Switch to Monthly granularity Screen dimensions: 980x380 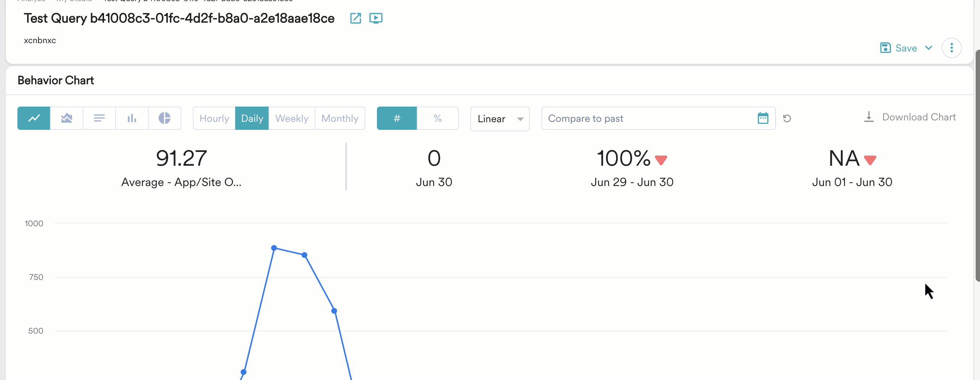point(340,119)
